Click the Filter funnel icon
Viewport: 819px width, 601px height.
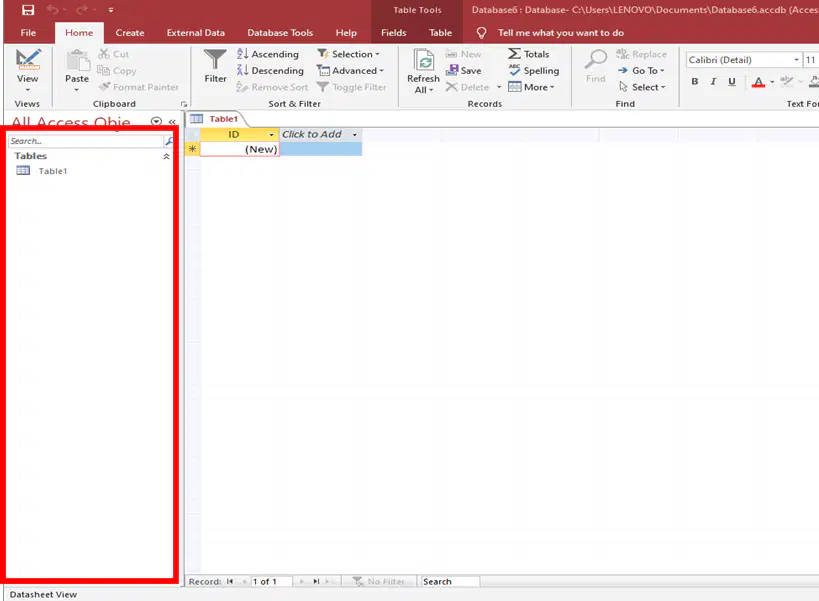(x=215, y=60)
